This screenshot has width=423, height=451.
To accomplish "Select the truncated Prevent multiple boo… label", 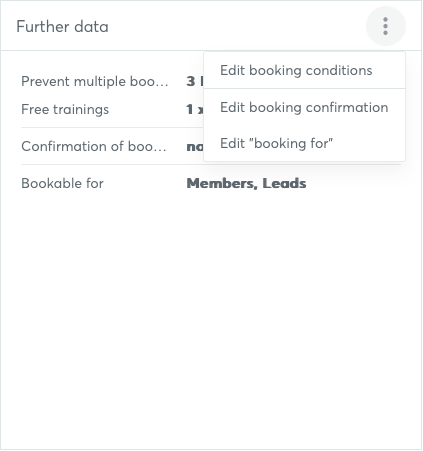I will (95, 81).
